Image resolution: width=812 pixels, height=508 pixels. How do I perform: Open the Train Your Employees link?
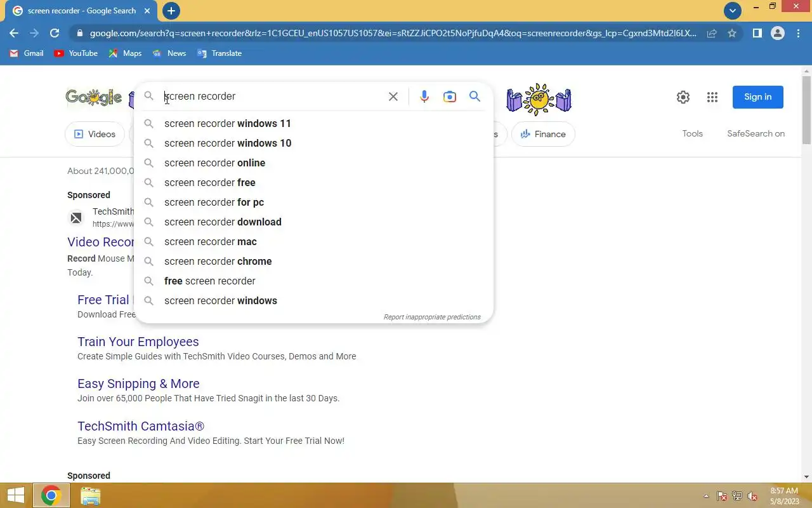tap(138, 342)
